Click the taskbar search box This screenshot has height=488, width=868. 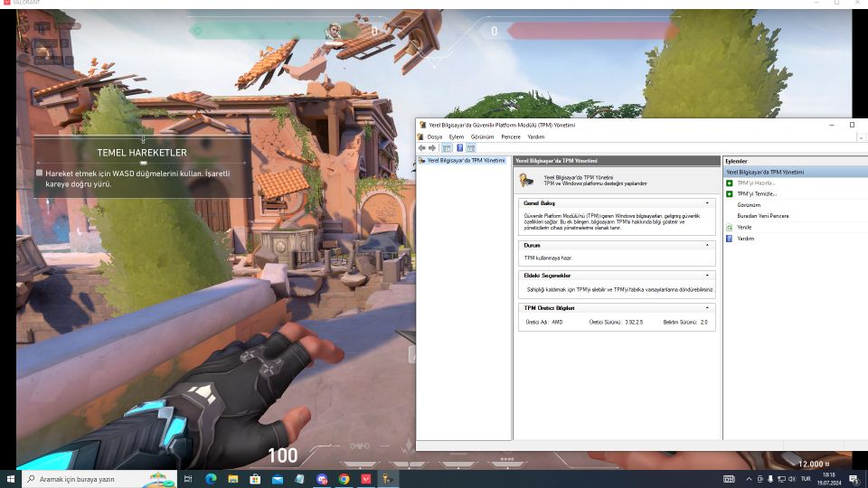pos(99,479)
